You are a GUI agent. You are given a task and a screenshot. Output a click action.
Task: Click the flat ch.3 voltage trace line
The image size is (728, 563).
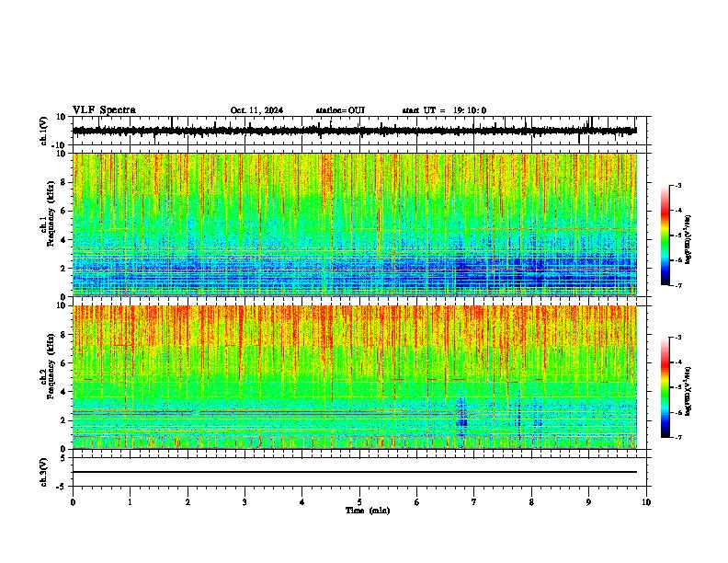click(x=355, y=472)
